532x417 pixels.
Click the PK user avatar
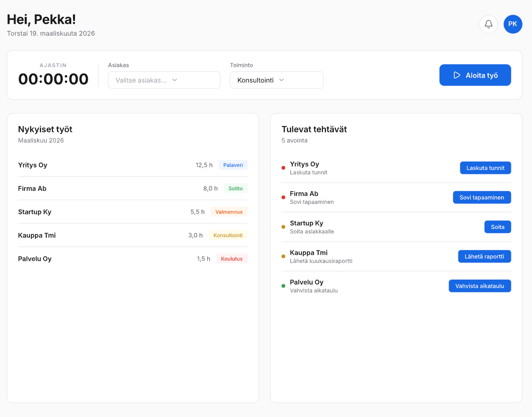513,24
